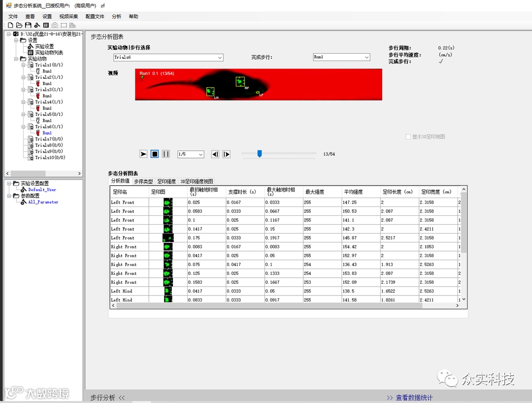Screen dimensions: 532x403
Task: Click the table's horizontal scrollbar right arrow
Action: coord(457,305)
